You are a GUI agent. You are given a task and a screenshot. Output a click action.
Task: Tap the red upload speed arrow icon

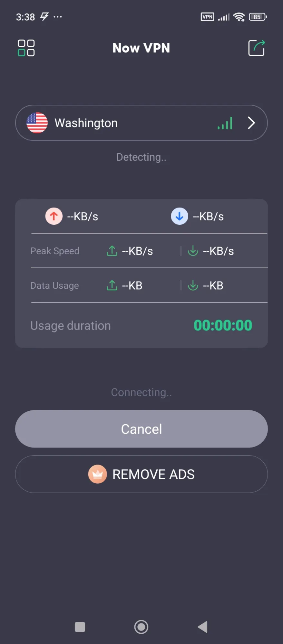54,216
